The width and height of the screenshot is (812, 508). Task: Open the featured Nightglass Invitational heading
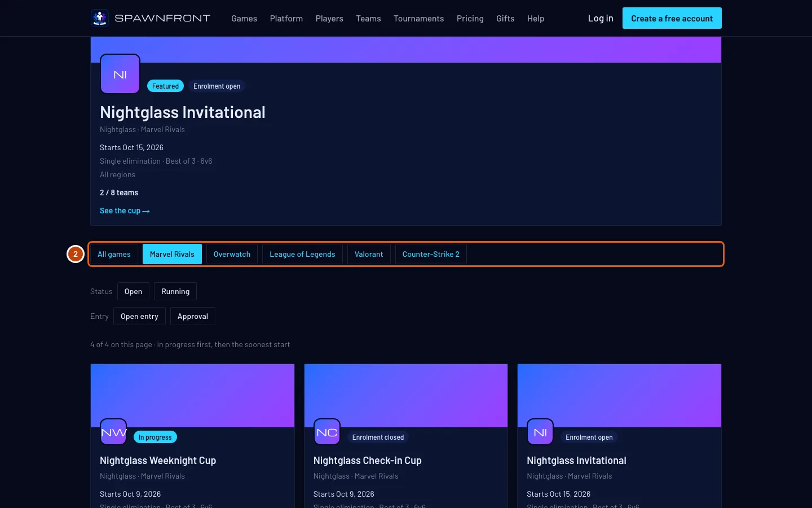[x=183, y=112]
